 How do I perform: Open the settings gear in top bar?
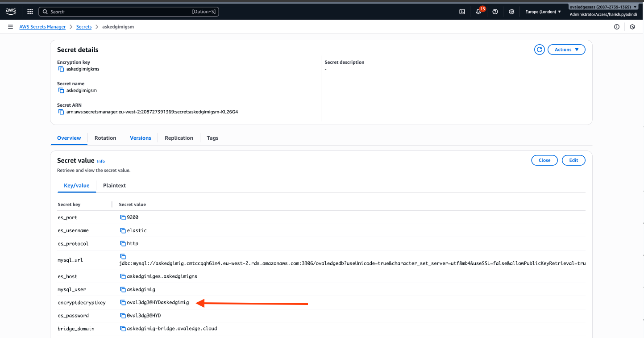point(511,12)
